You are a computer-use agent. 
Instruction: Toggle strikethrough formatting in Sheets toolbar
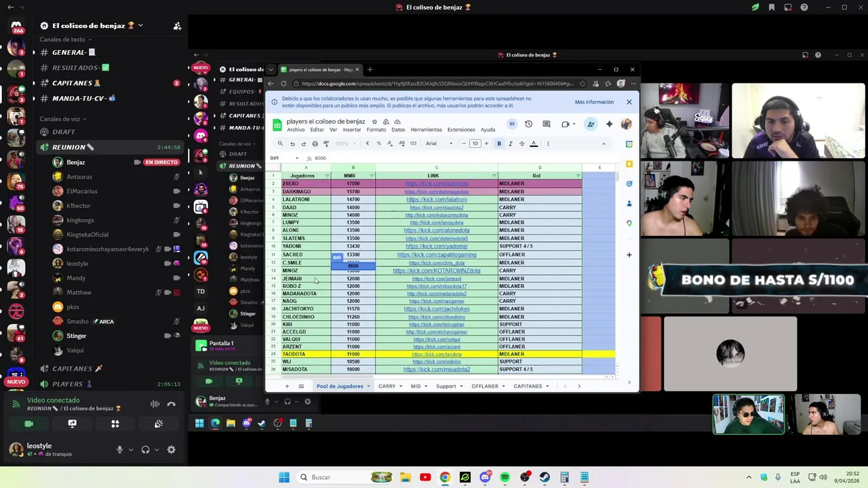click(521, 144)
